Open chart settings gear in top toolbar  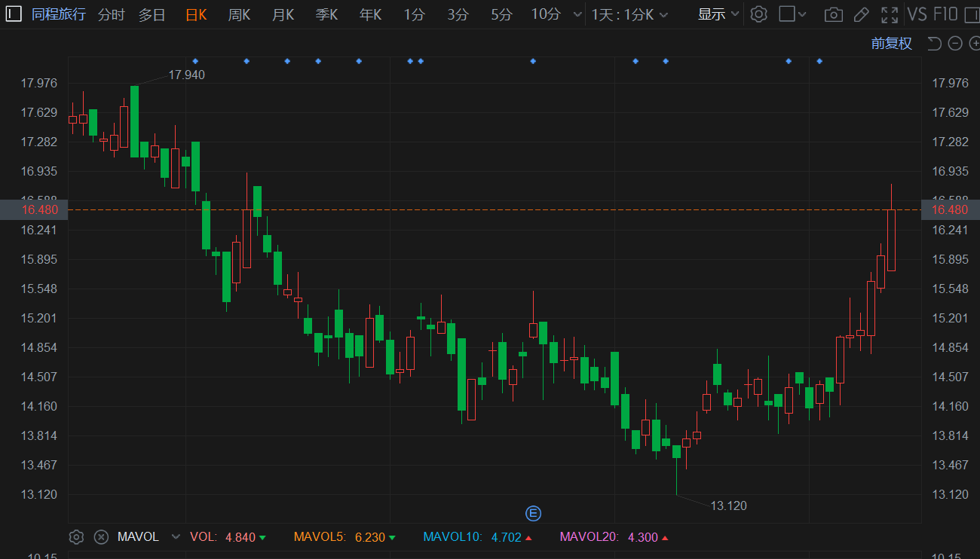759,14
